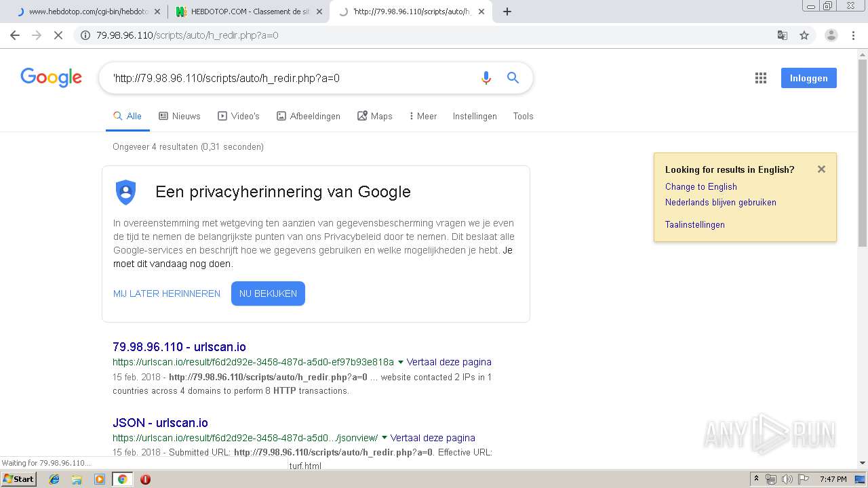Image resolution: width=868 pixels, height=488 pixels.
Task: Click Nederlands blijven gebruiken link
Action: click(720, 202)
